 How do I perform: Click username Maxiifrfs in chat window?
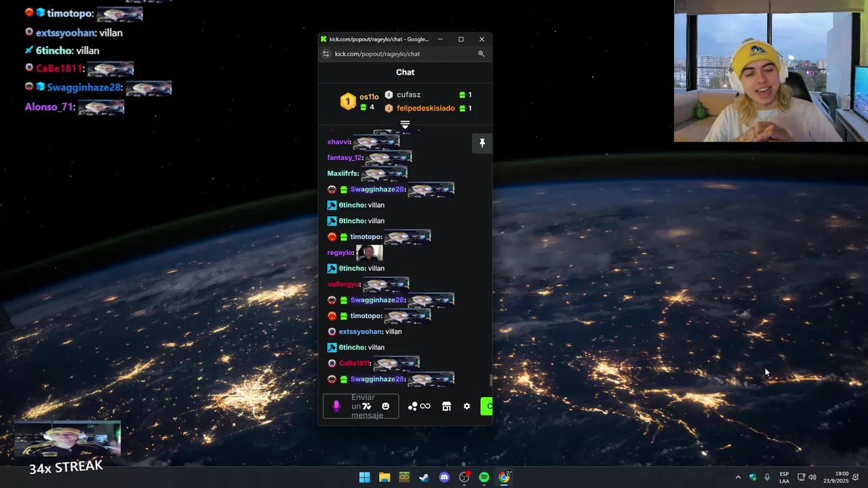pos(342,174)
